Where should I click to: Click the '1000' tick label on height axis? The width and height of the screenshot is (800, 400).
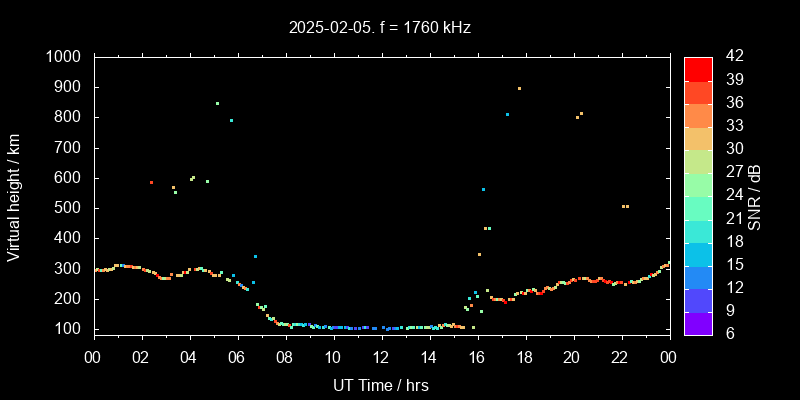click(66, 57)
